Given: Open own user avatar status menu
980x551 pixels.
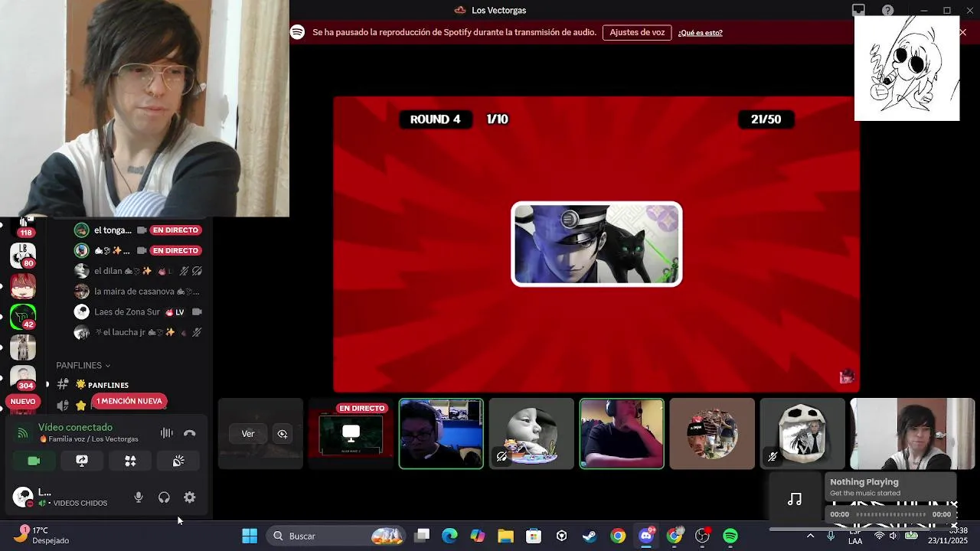Looking at the screenshot, I should point(23,497).
